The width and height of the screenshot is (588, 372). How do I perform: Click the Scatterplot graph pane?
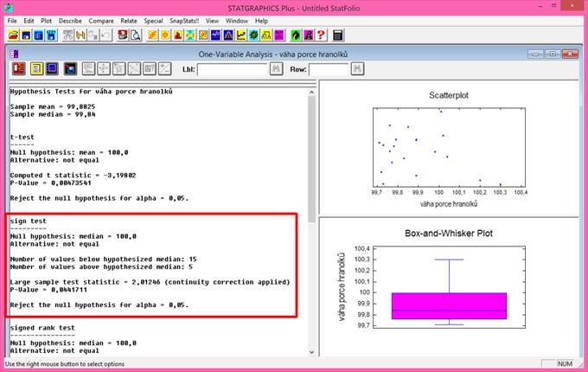[x=449, y=148]
